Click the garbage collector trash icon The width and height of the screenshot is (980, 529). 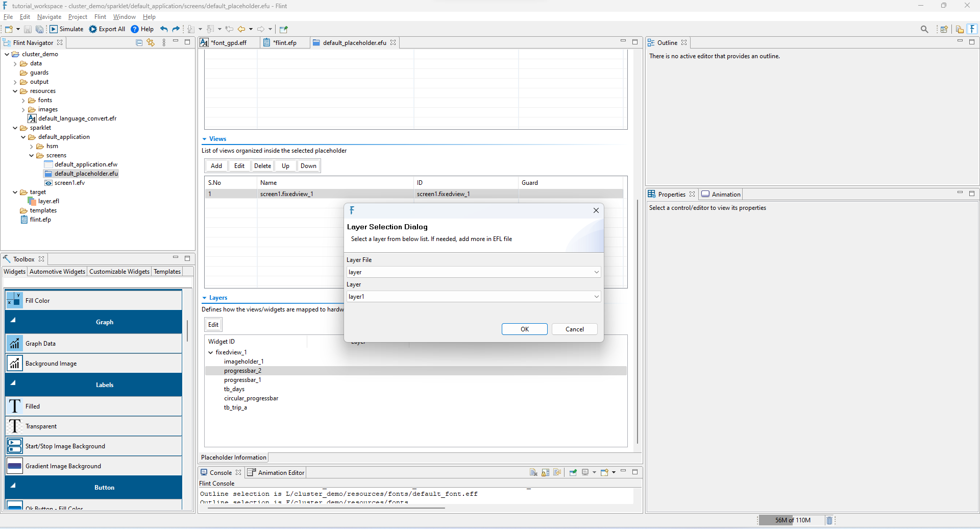pyautogui.click(x=829, y=520)
